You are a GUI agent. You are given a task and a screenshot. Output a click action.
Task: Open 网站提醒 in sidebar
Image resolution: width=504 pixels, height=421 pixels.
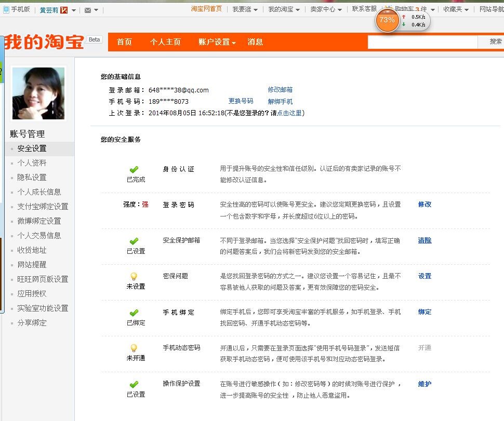[32, 265]
